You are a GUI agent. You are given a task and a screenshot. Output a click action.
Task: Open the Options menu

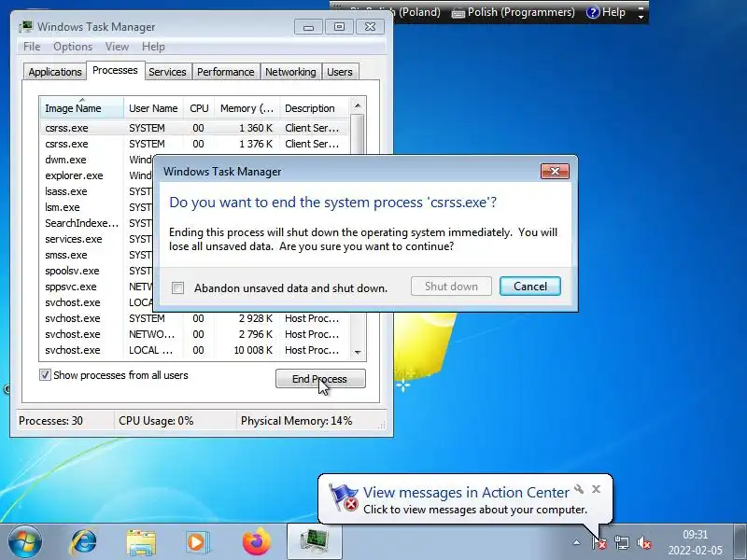coord(73,47)
